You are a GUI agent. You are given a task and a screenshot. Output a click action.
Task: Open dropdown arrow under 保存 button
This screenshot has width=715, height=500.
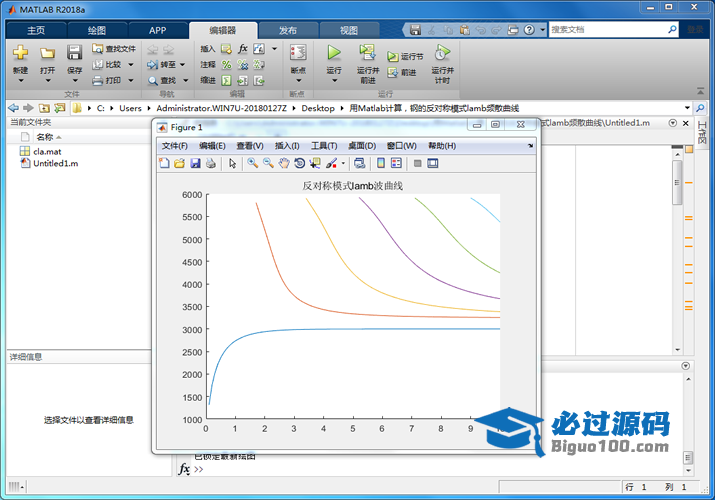tap(74, 81)
